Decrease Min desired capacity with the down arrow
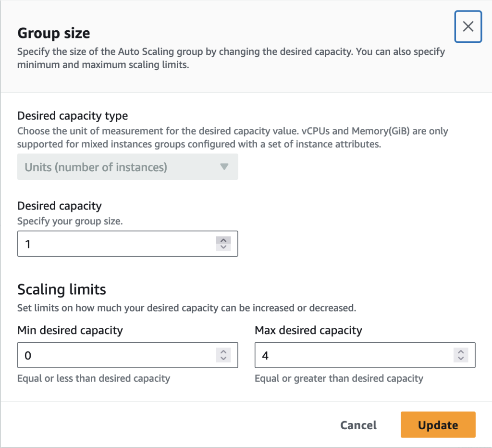The height and width of the screenshot is (448, 492). coord(223,358)
